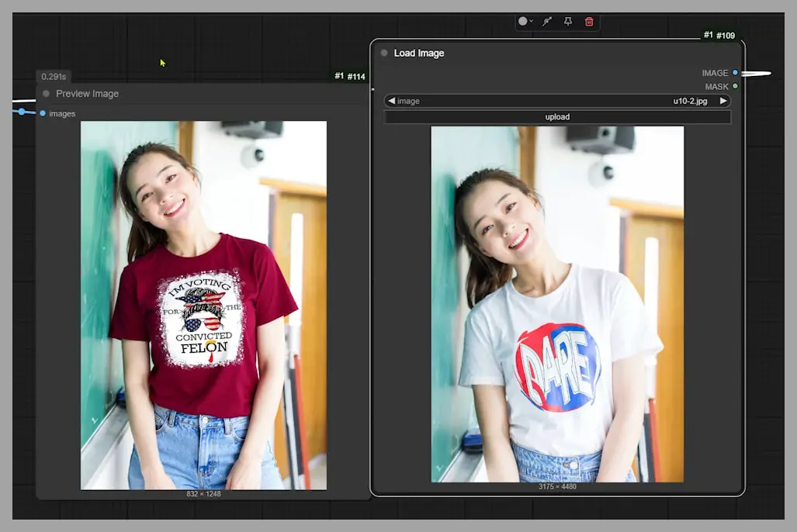The height and width of the screenshot is (532, 797).
Task: Click the IMAGE output slot
Action: (735, 73)
